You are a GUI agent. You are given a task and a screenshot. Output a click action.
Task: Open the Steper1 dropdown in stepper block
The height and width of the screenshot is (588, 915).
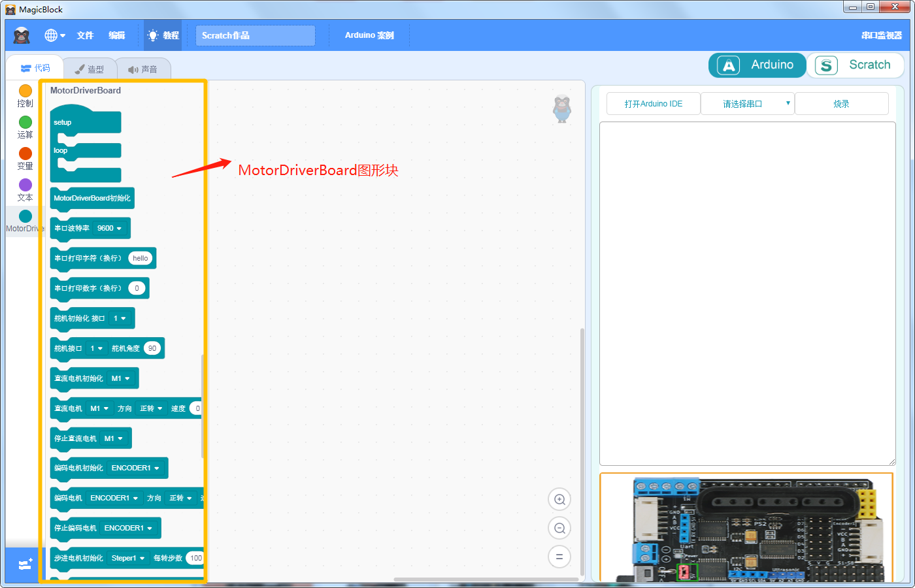[x=128, y=558]
